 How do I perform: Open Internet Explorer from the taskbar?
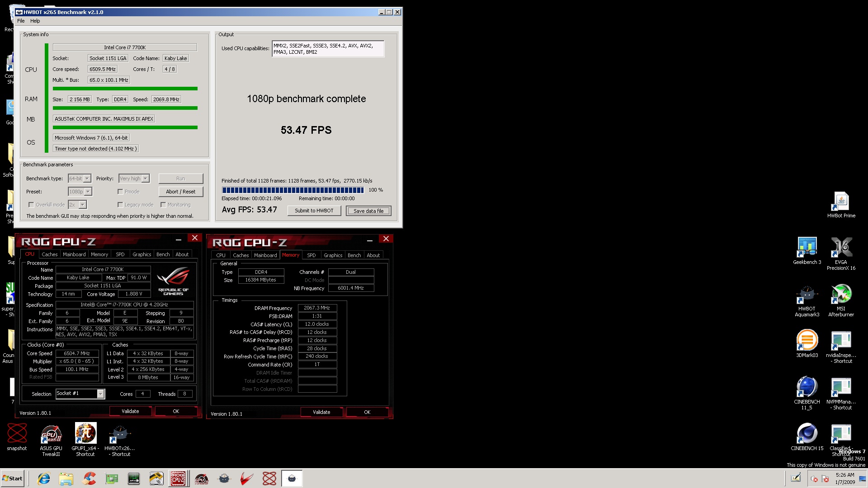(44, 479)
